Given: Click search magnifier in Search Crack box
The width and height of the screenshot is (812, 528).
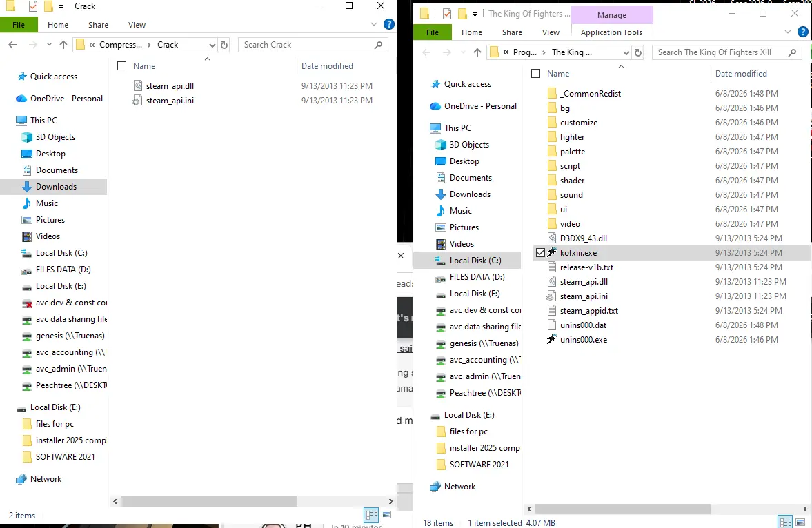Looking at the screenshot, I should pos(379,45).
